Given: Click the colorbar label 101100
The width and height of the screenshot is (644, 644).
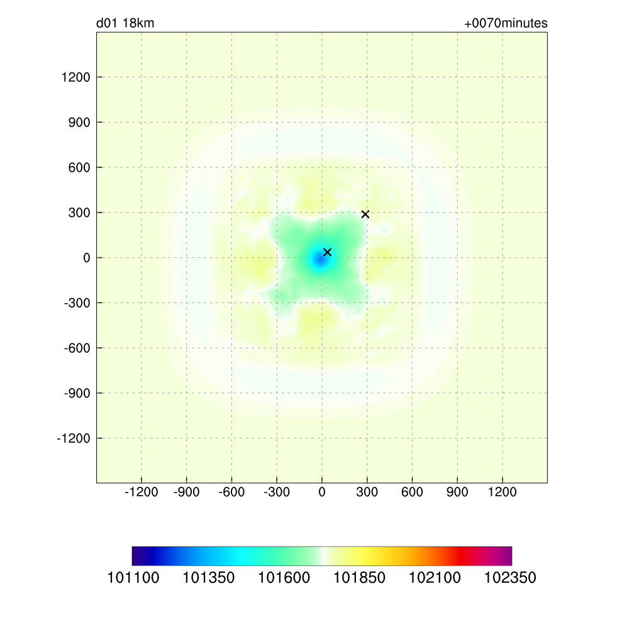Looking at the screenshot, I should coord(133,578).
